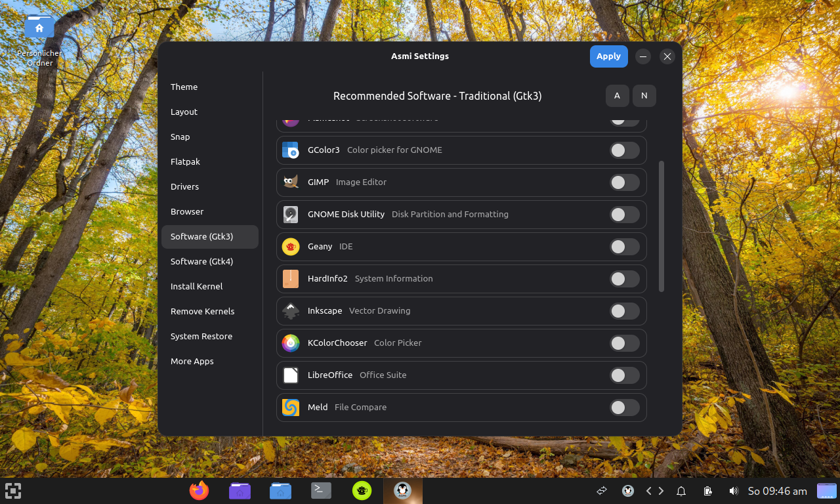This screenshot has height=504, width=840.
Task: Turn on the HardInfo2 switch
Action: coord(624,278)
